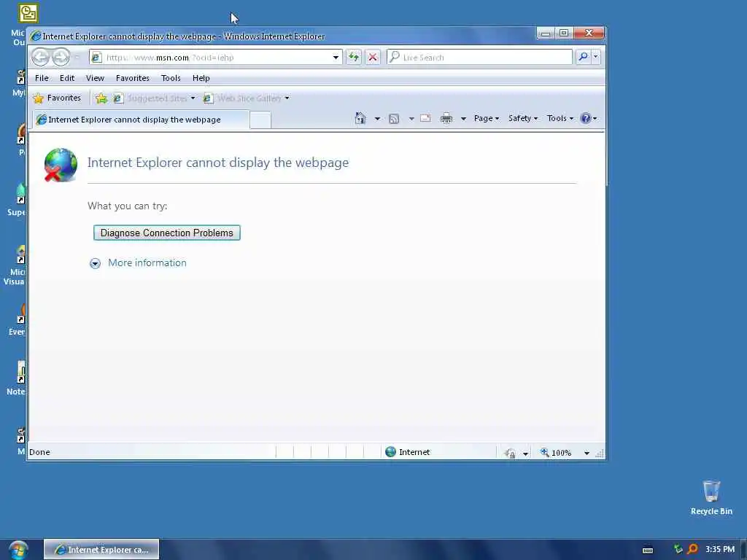747x560 pixels.
Task: Click the page icon in address bar
Action: (96, 57)
